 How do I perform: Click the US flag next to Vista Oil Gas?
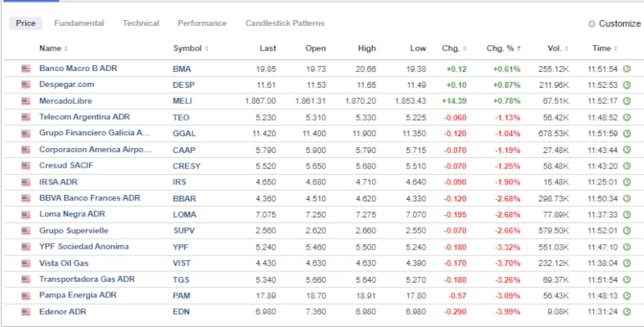(26, 263)
